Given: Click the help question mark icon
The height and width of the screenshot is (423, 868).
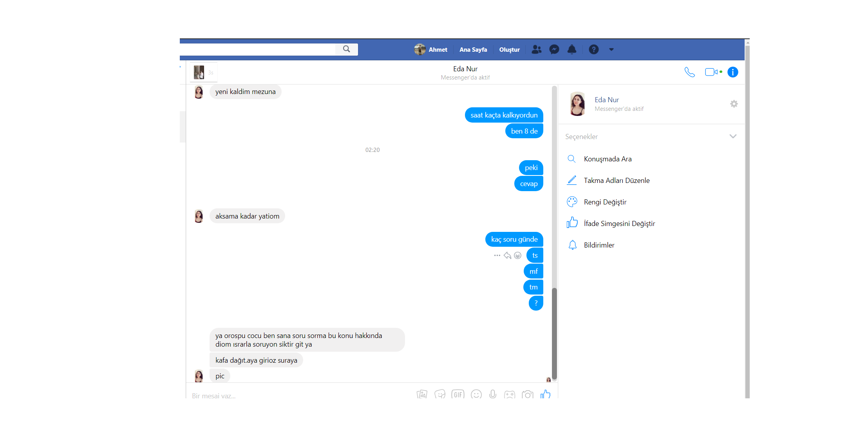Looking at the screenshot, I should 593,49.
